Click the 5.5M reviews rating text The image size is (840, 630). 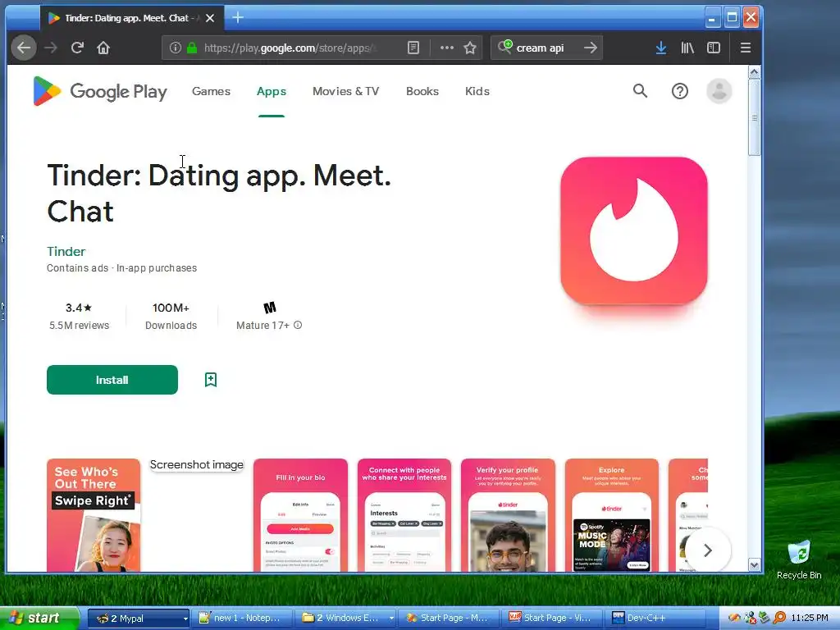coord(80,325)
